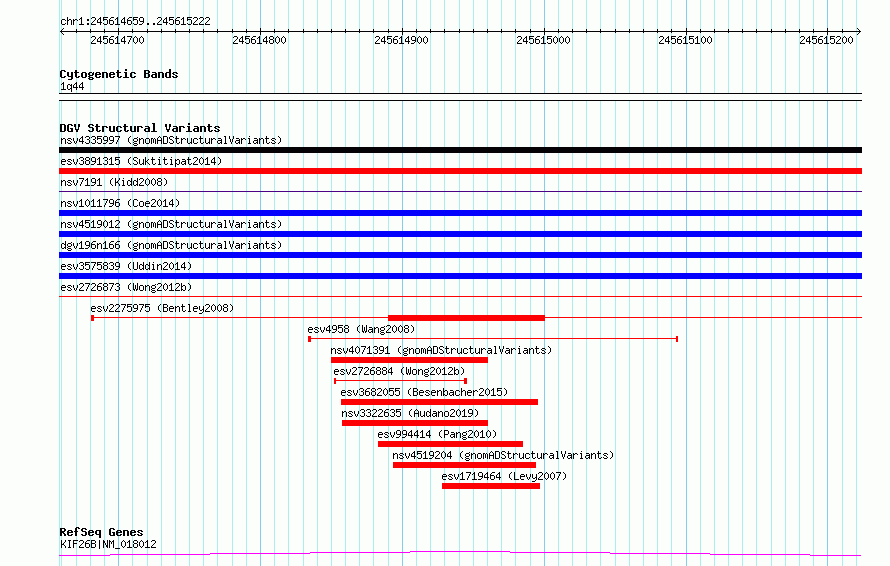Open the esv4958 (Wang2008) label
The width and height of the screenshot is (890, 566).
pyautogui.click(x=361, y=329)
